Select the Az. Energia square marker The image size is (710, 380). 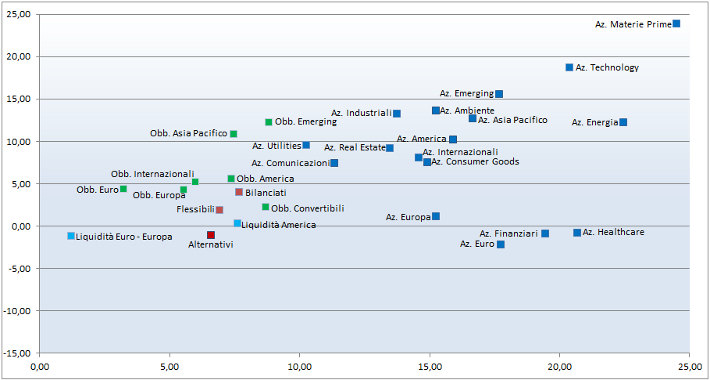point(623,122)
